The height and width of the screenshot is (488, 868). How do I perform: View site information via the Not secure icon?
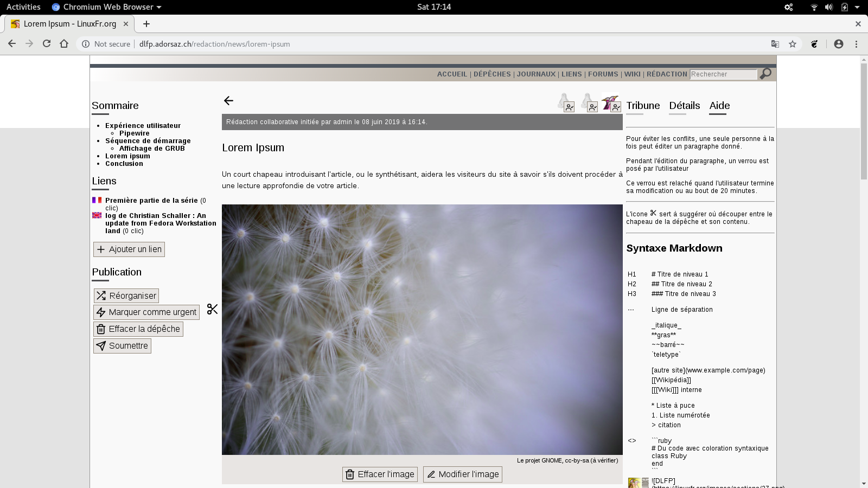[x=86, y=44]
